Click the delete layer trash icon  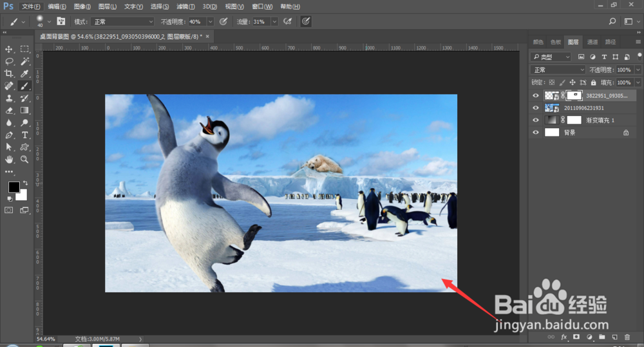click(x=627, y=337)
